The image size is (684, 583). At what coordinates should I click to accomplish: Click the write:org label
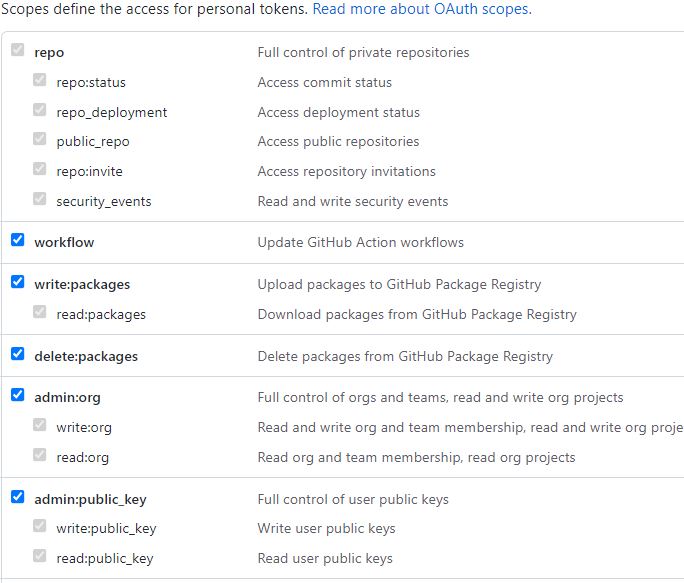tap(84, 428)
